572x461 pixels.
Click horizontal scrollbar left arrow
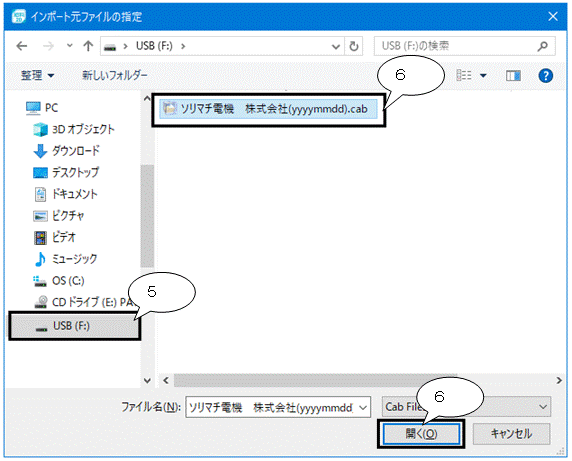[166, 380]
